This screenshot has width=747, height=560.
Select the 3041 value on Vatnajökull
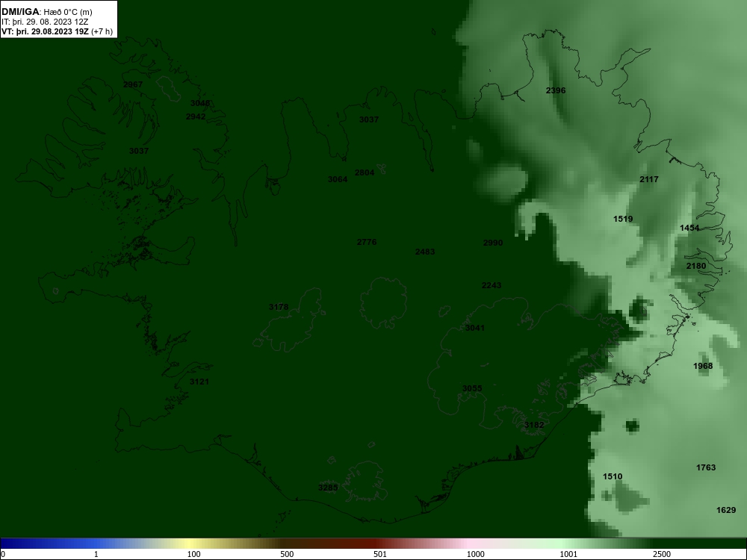click(475, 328)
